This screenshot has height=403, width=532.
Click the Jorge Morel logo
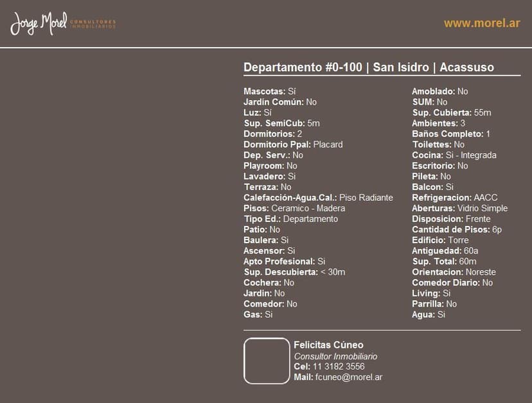(63, 23)
